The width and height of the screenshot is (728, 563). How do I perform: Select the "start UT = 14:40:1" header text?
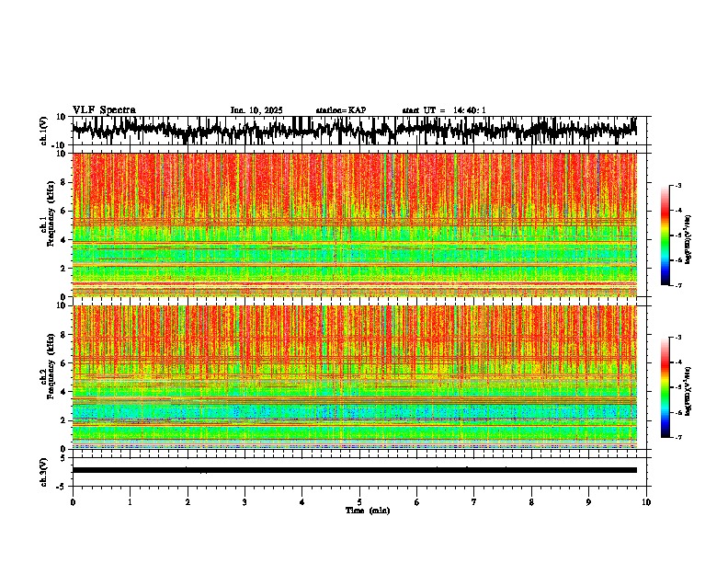444,110
